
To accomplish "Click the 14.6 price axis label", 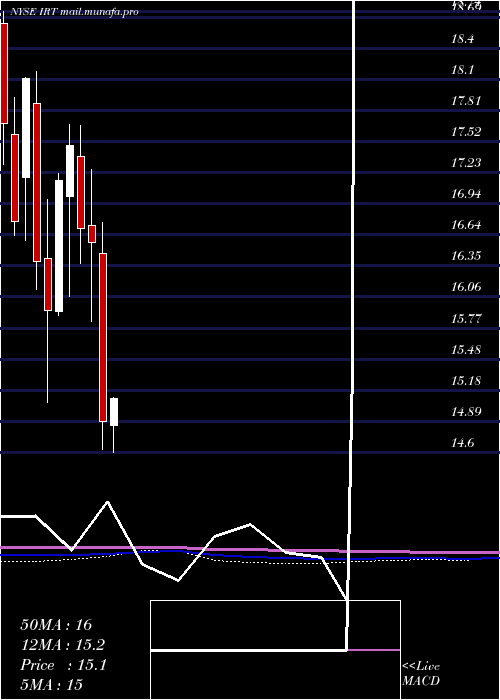I will click(462, 443).
